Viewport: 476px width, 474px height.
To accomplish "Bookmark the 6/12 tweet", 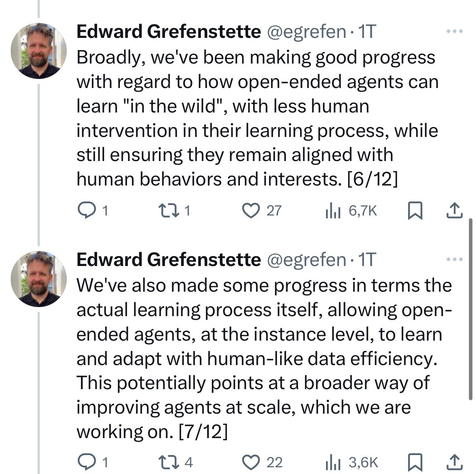I will [414, 211].
